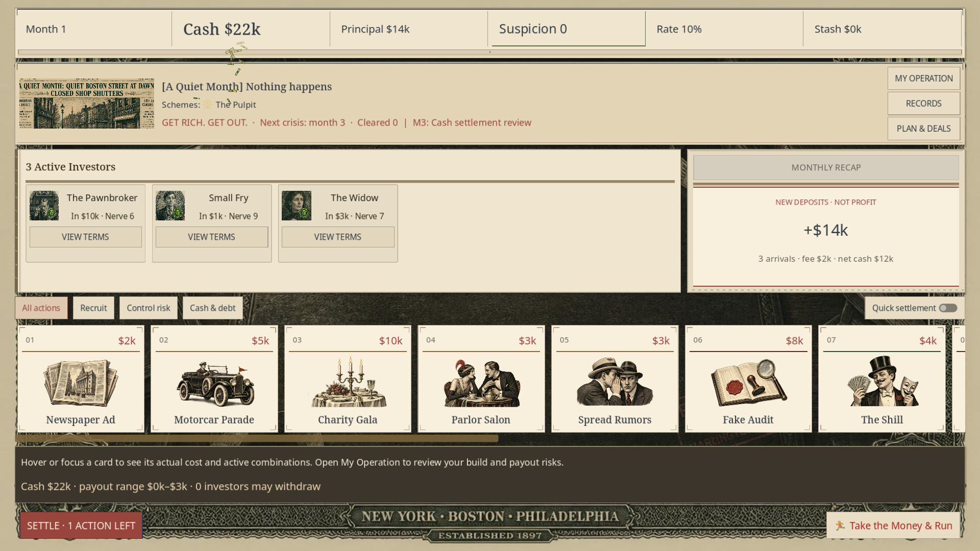Click the month progress bar under stats

[490, 52]
